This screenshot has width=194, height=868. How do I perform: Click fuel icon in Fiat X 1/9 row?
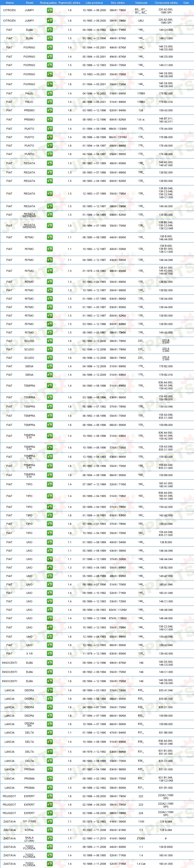pos(50,653)
